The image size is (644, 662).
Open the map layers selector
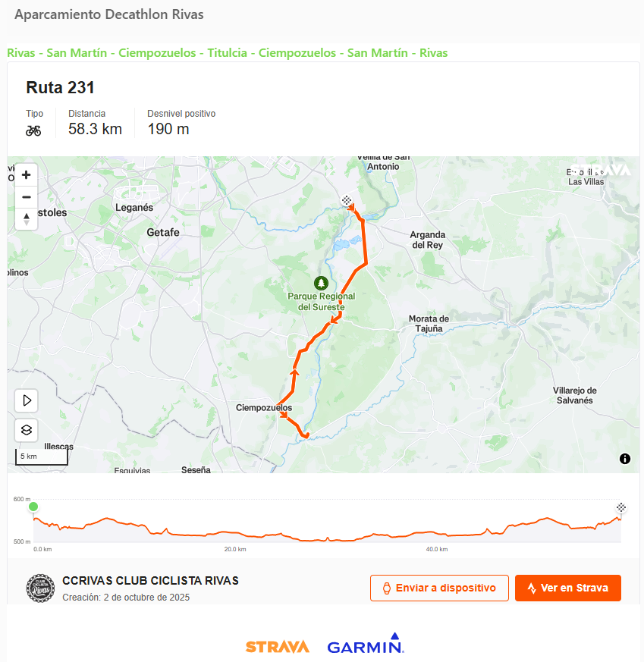tap(27, 430)
